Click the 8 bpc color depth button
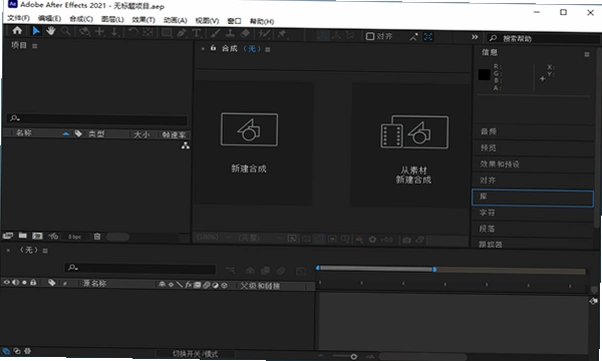Viewport: 602px width, 361px height. click(74, 237)
